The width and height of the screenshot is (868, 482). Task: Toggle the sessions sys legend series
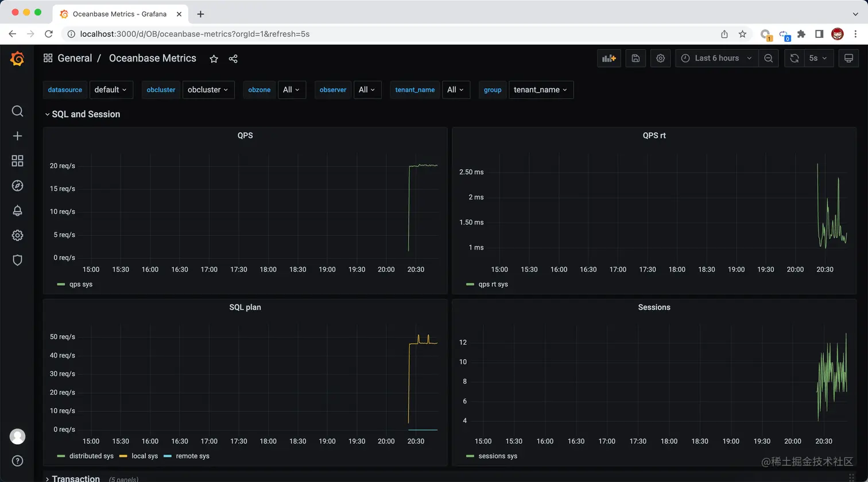(498, 456)
